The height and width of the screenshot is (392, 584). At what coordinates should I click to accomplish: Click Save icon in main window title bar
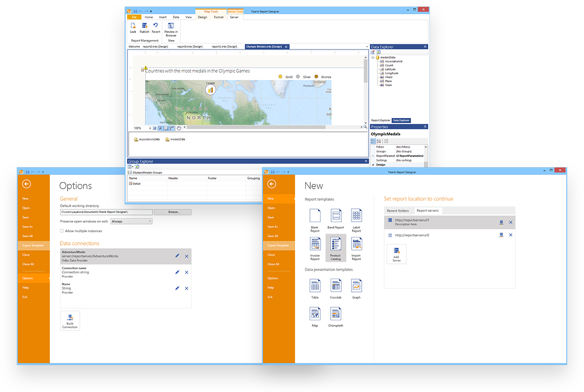point(135,12)
